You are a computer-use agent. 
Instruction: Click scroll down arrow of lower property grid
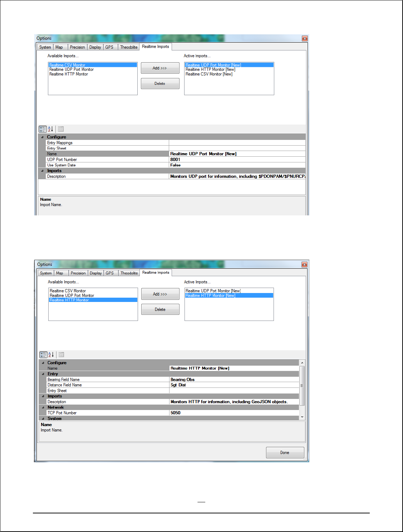pos(302,417)
